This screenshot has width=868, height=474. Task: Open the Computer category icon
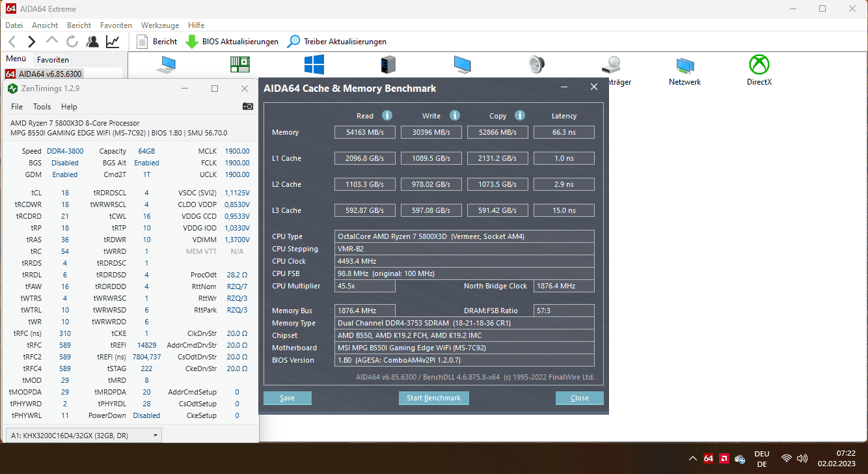[x=168, y=64]
